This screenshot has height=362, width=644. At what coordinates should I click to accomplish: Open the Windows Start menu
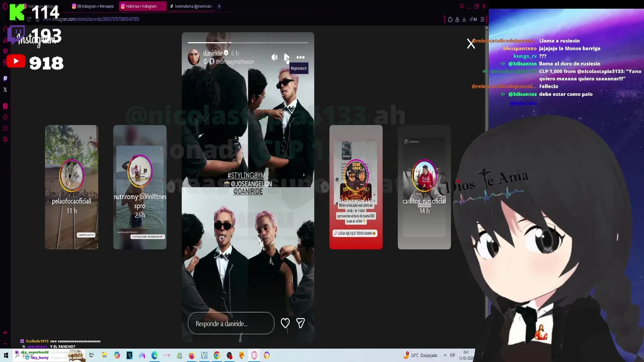coord(6,355)
